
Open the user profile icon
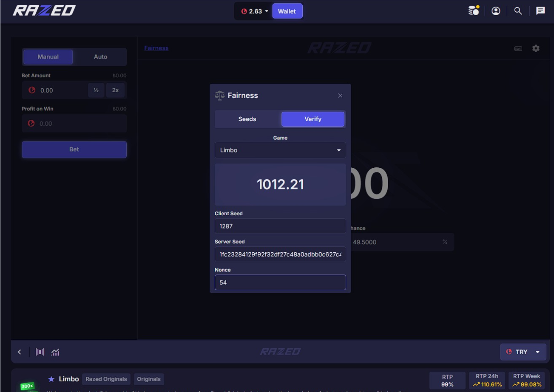pos(496,11)
